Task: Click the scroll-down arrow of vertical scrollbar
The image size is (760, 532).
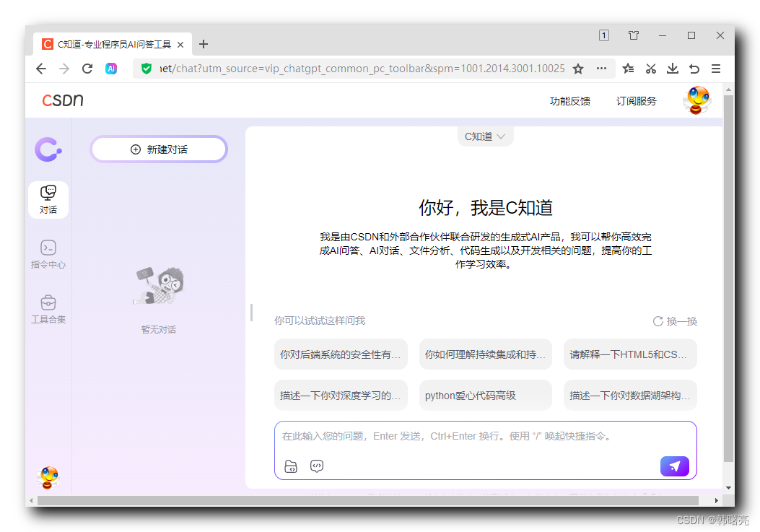Action: pyautogui.click(x=728, y=488)
